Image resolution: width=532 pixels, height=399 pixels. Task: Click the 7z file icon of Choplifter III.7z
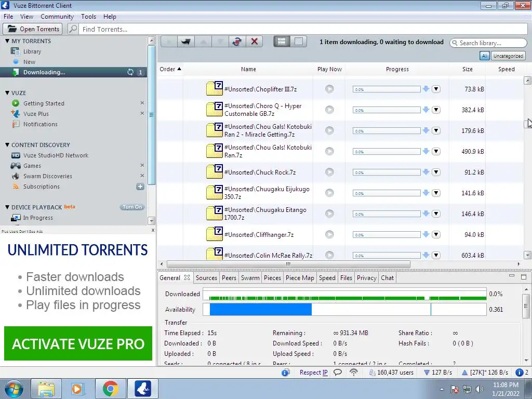click(215, 89)
